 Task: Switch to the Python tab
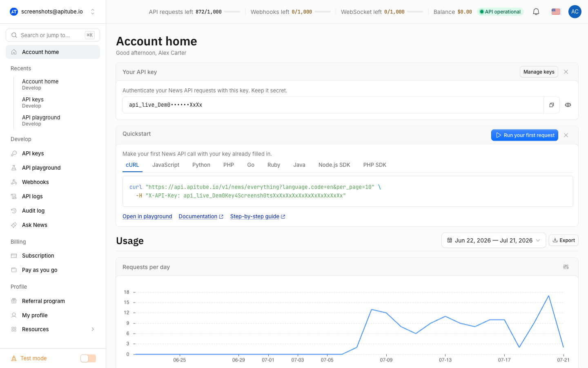pos(201,165)
